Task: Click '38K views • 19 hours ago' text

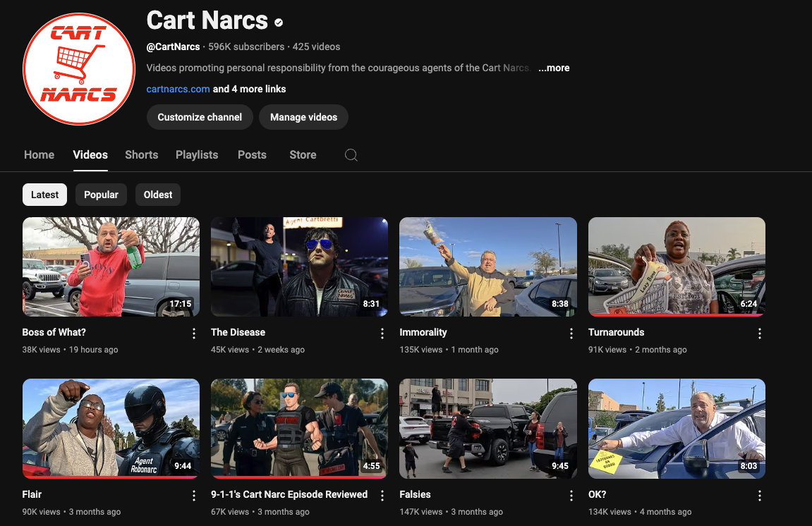Action: pos(70,350)
